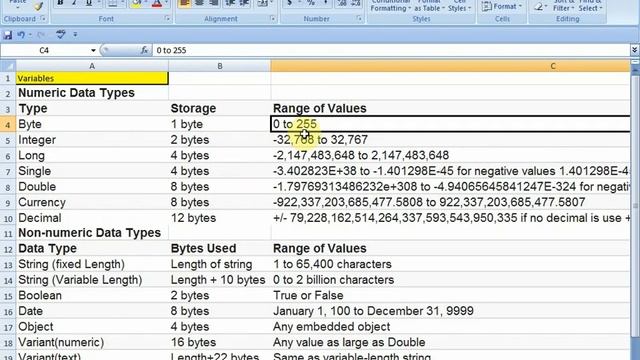Select column C header
Screen dimensions: 640x360
(450, 66)
